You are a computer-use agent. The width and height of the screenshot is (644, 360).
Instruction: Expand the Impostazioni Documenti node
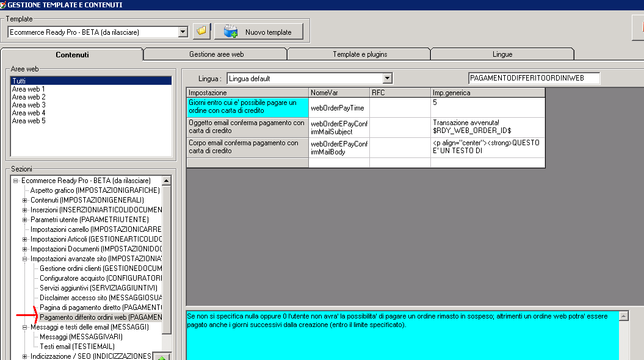(24, 249)
